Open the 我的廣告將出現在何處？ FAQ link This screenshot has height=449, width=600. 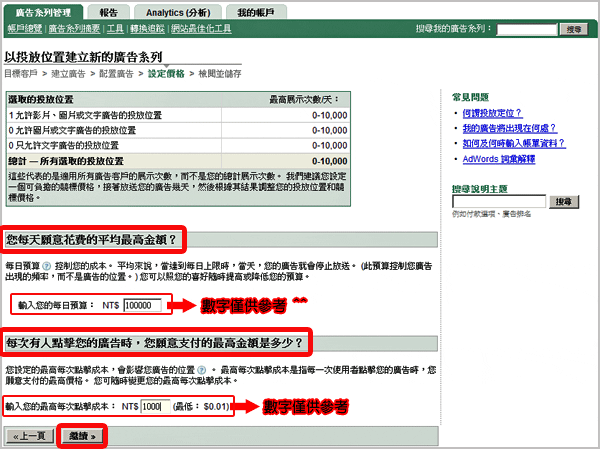tap(509, 128)
